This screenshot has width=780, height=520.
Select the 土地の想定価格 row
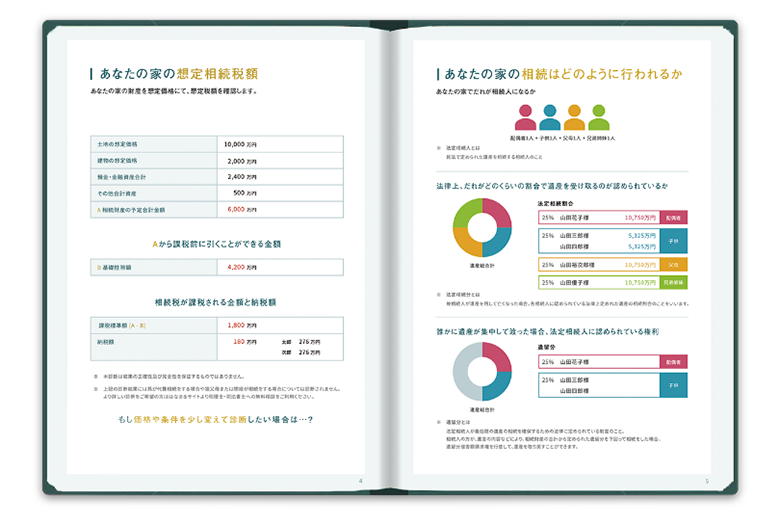[x=216, y=143]
